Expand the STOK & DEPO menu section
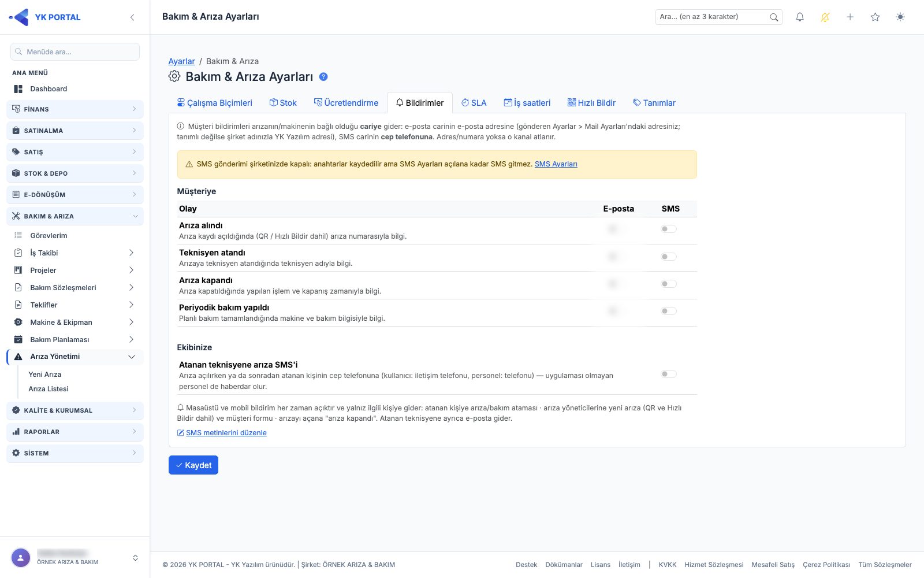 (75, 173)
